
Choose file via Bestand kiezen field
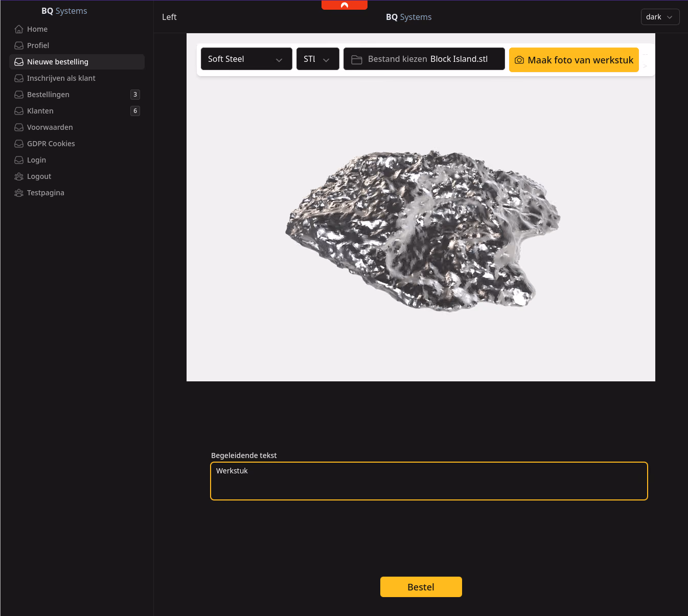[424, 59]
